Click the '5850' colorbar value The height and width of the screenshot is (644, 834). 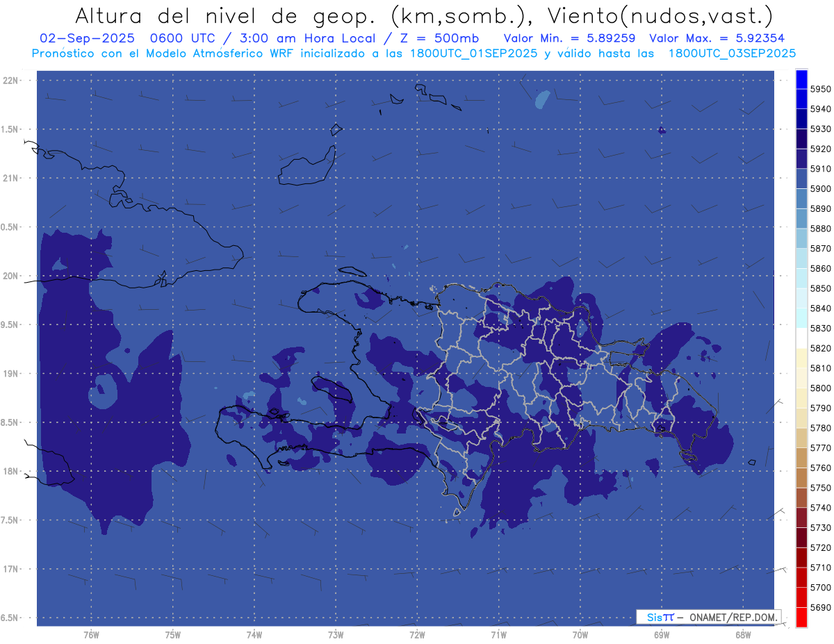pos(820,288)
